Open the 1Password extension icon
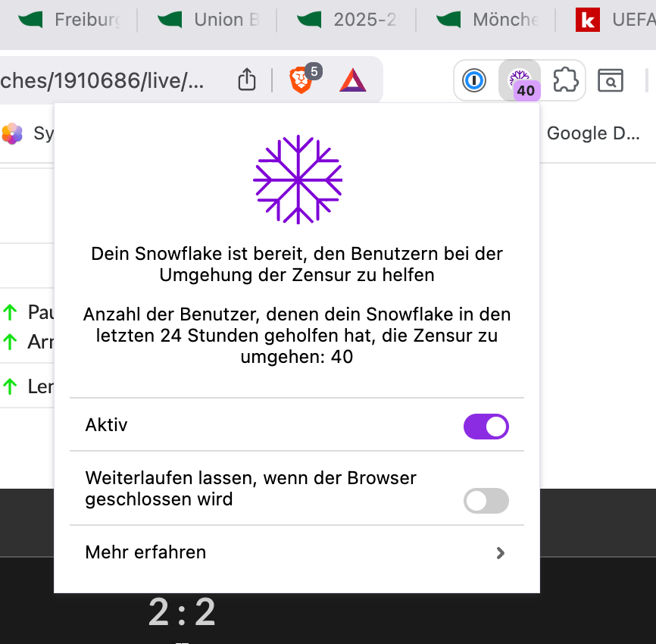656x644 pixels. coord(474,80)
